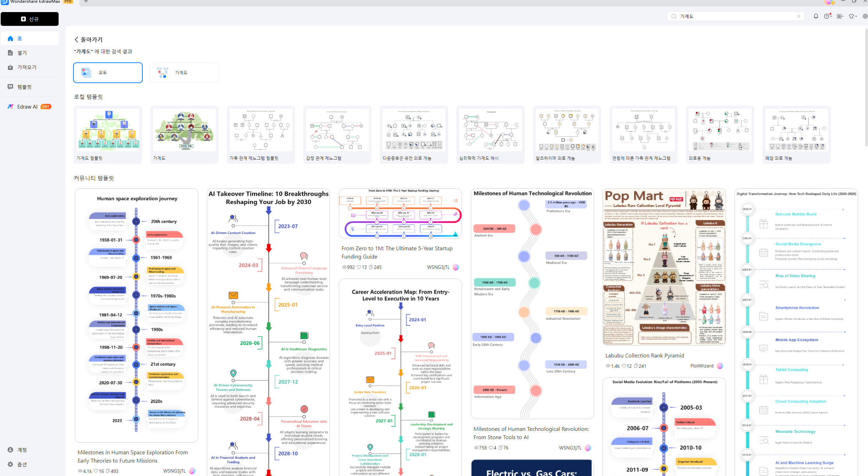
Task: Open 알츠하이머 의료 게놈 template thumbnail
Action: pyautogui.click(x=567, y=130)
